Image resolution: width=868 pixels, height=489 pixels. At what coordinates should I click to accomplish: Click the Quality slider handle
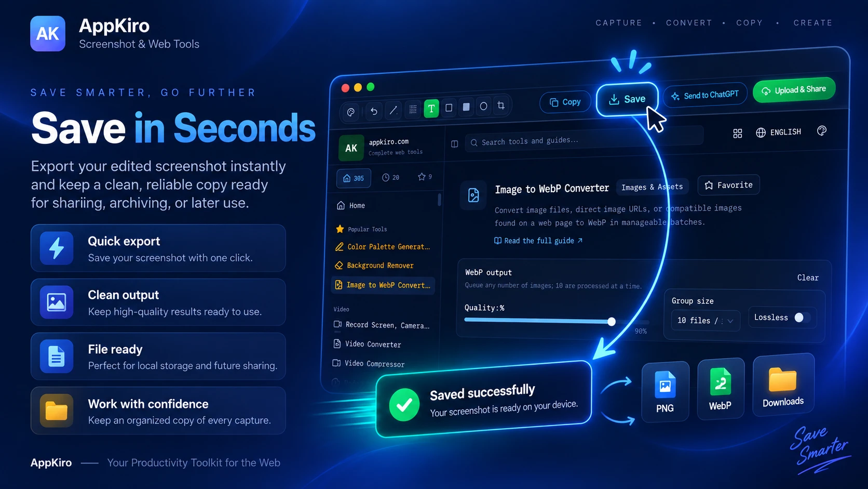coord(612,322)
